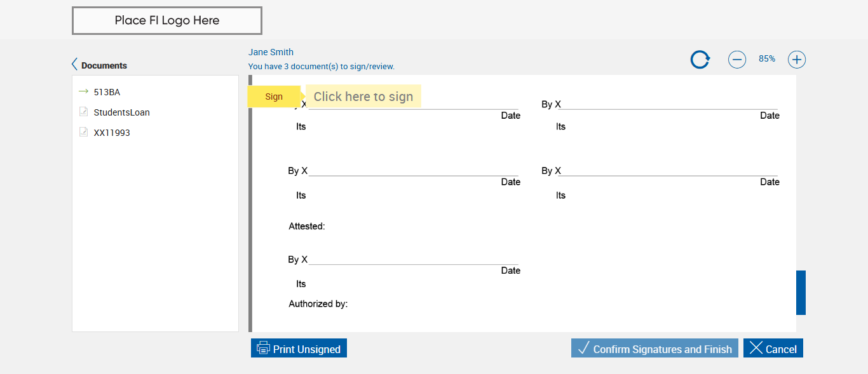The height and width of the screenshot is (374, 868).
Task: Open the StudentsLoan document icon
Action: [83, 112]
